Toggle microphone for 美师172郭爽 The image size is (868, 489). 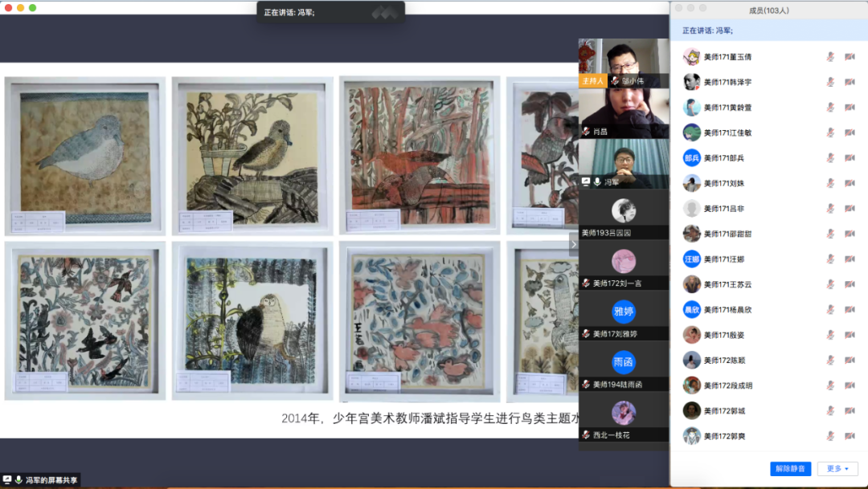[830, 436]
